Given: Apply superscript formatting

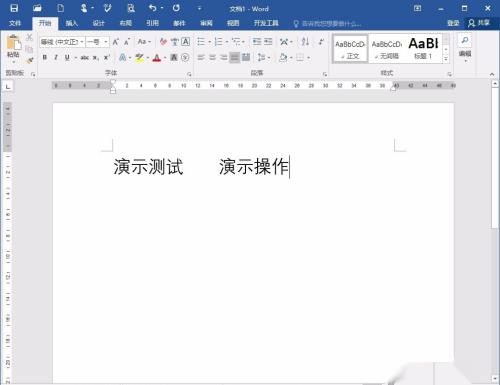Looking at the screenshot, I should (107, 58).
